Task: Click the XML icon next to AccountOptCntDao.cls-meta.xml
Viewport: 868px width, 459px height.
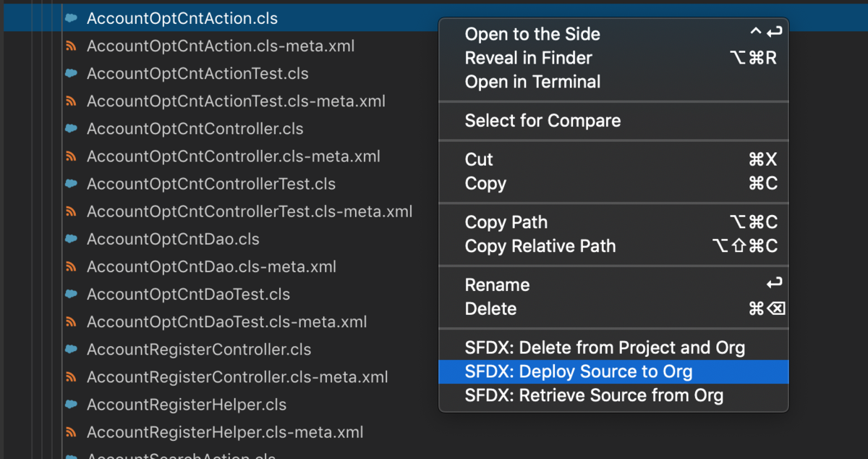Action: pos(71,266)
